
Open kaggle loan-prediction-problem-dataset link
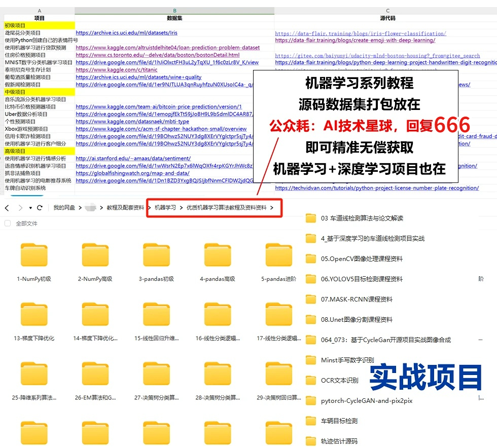coord(168,48)
